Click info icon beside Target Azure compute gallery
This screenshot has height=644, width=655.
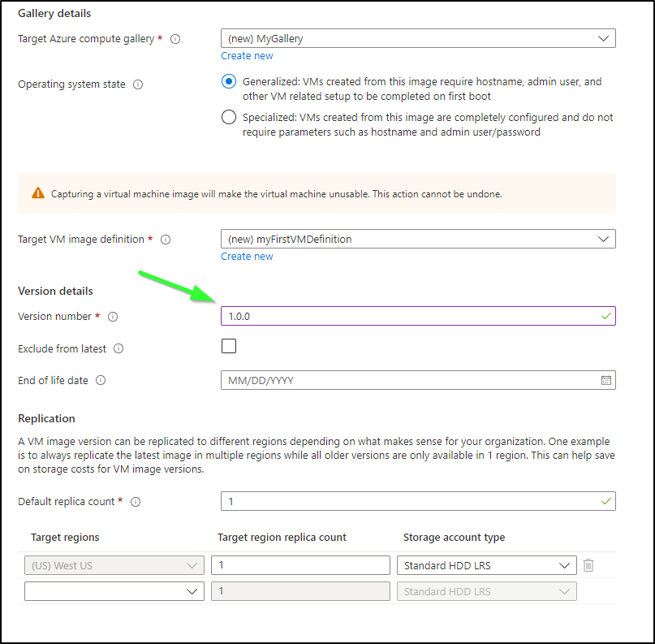coord(175,39)
